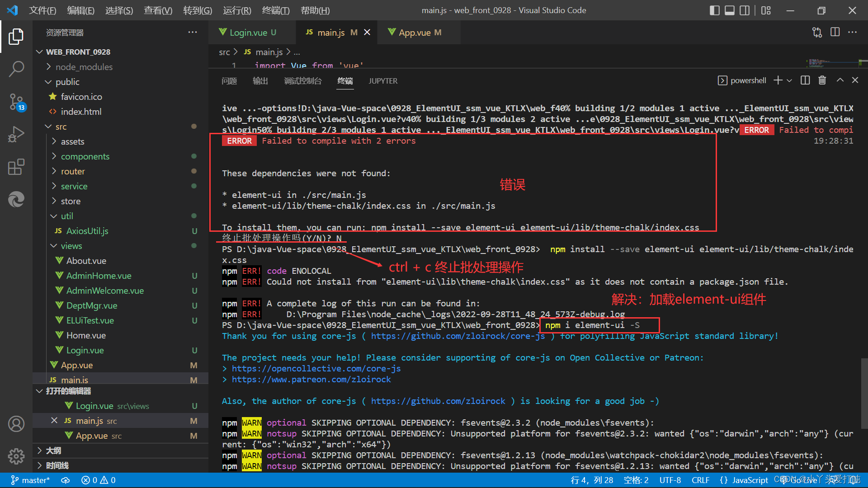Follow the patreon.com/zloirock link

click(x=311, y=380)
